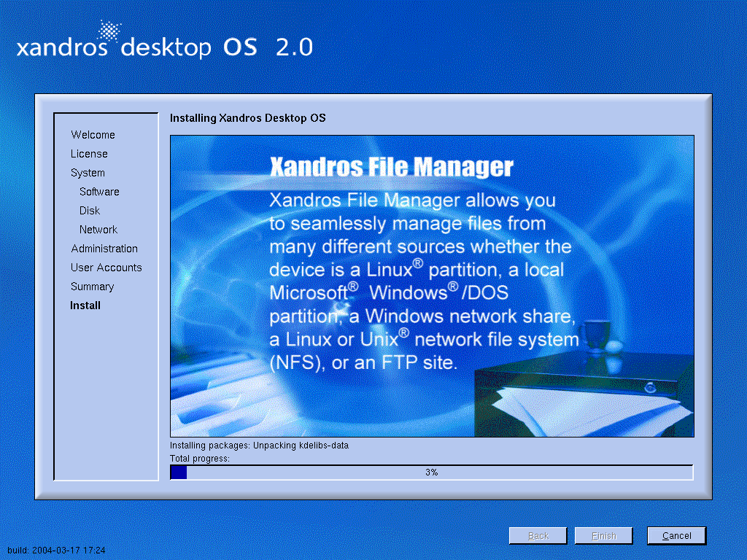Go to the Software sub-step
The width and height of the screenshot is (747, 560).
(x=99, y=192)
